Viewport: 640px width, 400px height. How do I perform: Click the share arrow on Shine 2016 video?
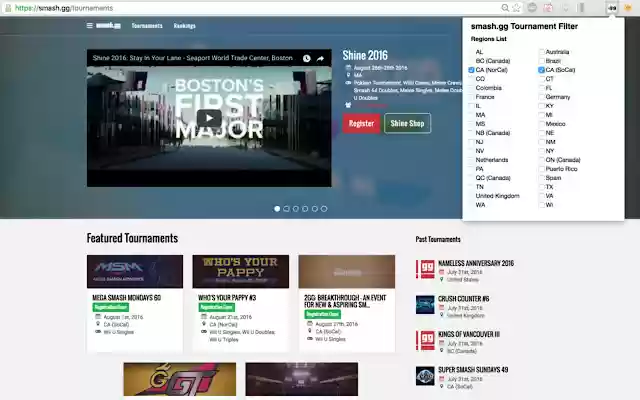point(320,58)
